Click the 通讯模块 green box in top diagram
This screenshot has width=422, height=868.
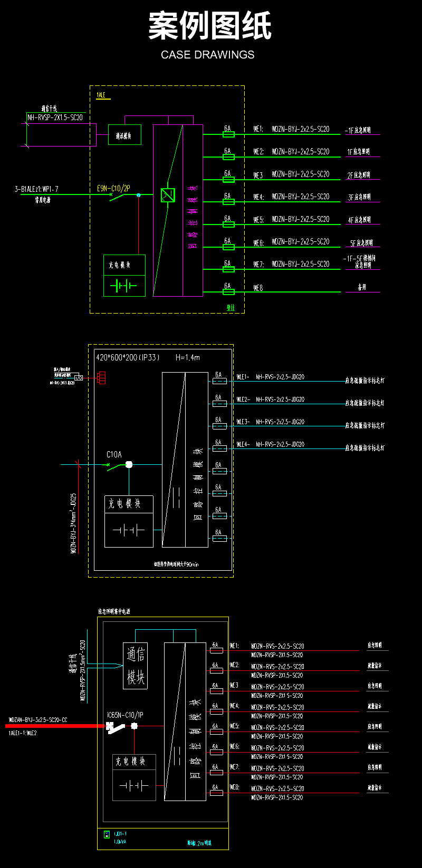124,135
